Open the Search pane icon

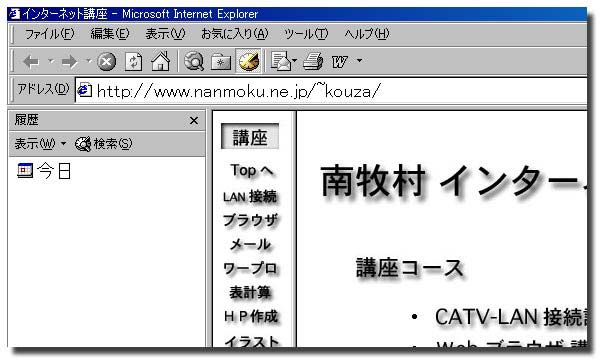point(194,61)
